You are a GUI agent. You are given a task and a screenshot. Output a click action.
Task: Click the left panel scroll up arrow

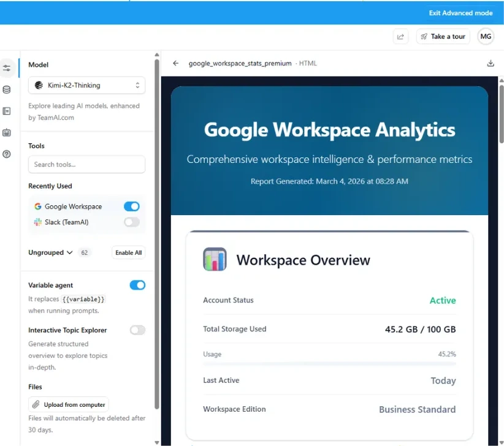157,55
